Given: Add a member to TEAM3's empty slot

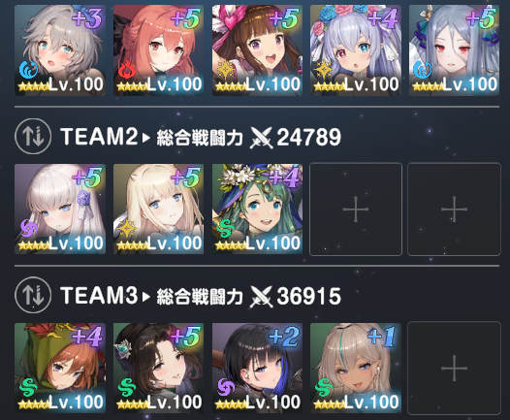Looking at the screenshot, I should [x=454, y=368].
